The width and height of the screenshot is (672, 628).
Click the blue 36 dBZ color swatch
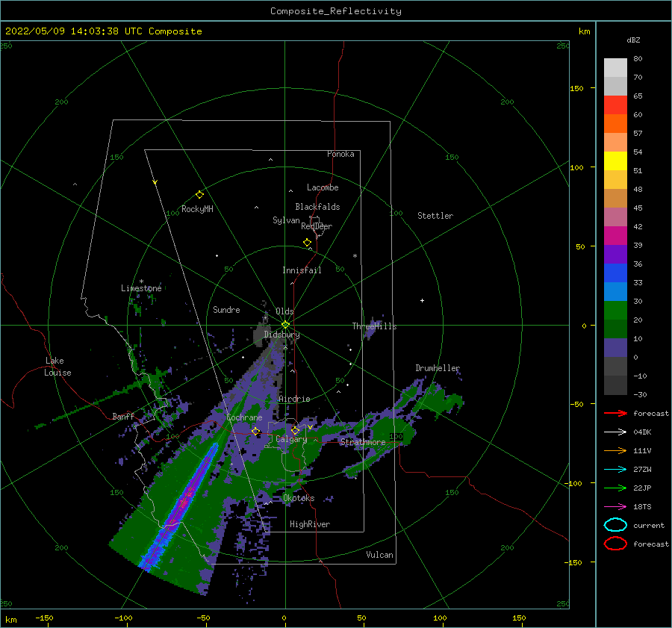(x=615, y=273)
